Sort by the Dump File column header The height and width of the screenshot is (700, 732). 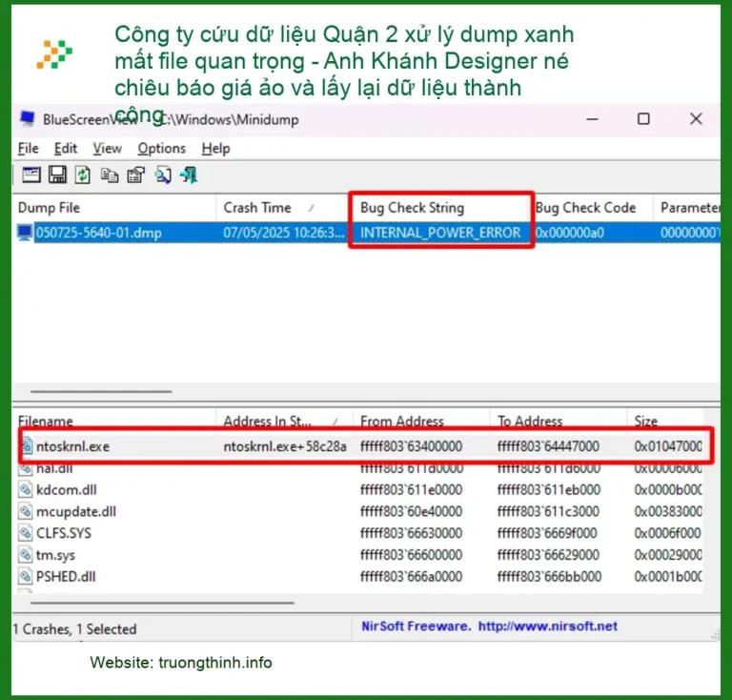pyautogui.click(x=114, y=207)
